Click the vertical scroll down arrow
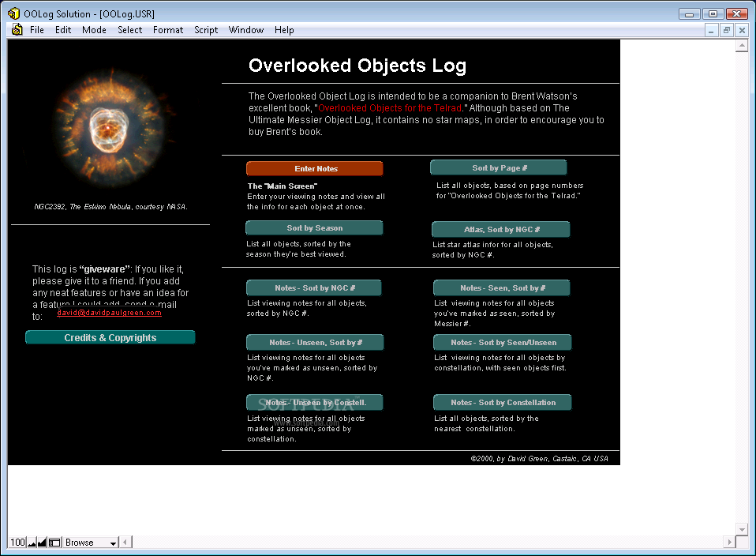Screen dimensions: 756x556 click(x=742, y=529)
